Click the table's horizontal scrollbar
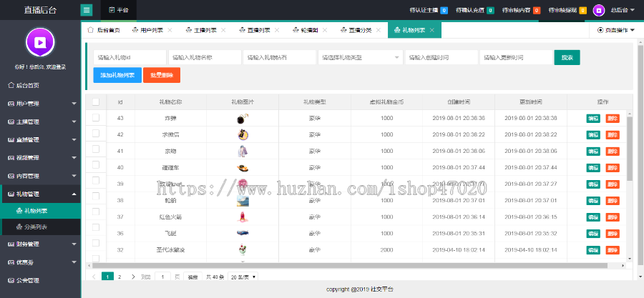Screen dimensions: 644x298 pos(350,266)
